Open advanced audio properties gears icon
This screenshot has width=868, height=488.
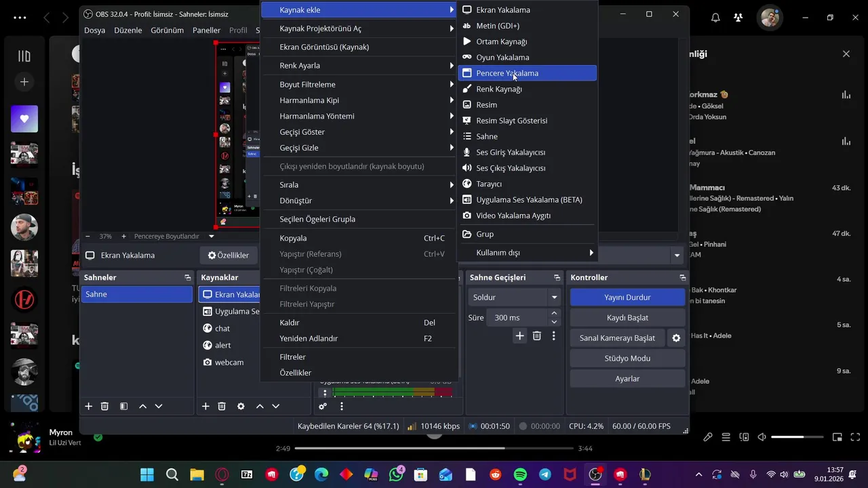pyautogui.click(x=323, y=407)
